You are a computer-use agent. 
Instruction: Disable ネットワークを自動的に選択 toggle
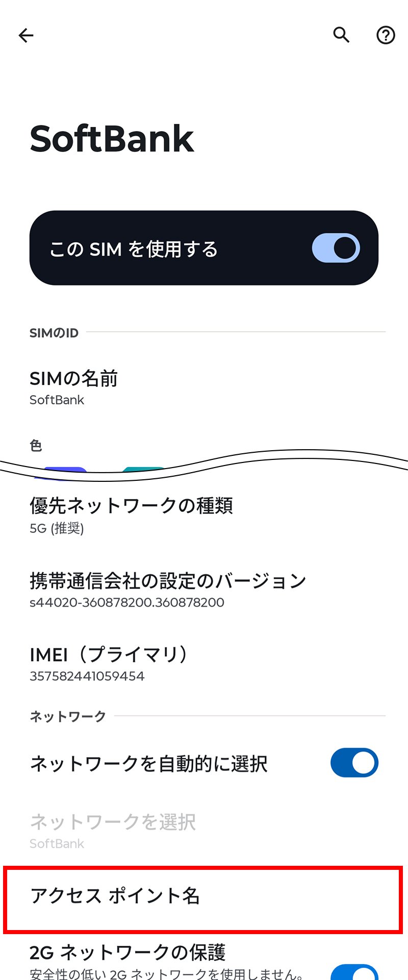click(x=354, y=763)
